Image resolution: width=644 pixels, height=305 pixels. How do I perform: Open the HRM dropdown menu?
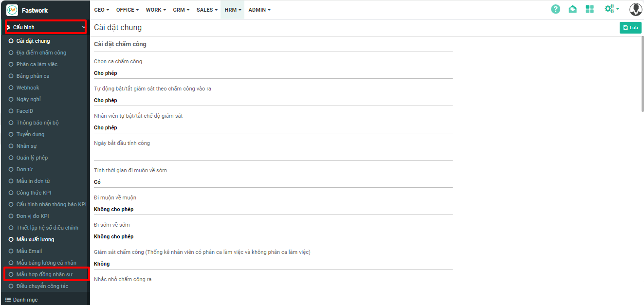(233, 10)
